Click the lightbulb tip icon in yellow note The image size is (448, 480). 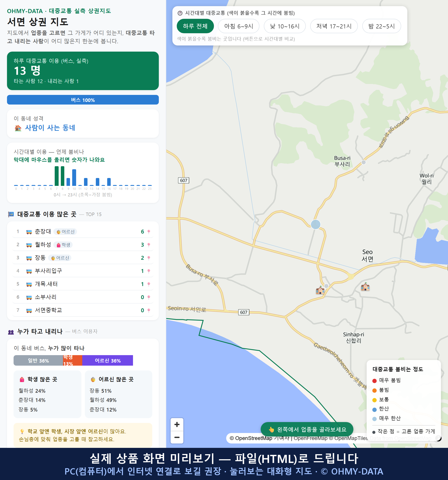point(22,431)
